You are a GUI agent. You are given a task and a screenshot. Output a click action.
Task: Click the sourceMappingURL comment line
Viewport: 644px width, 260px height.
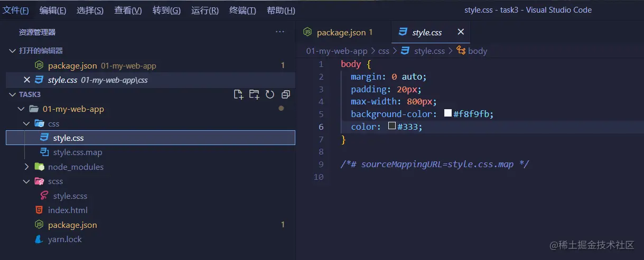click(x=435, y=164)
